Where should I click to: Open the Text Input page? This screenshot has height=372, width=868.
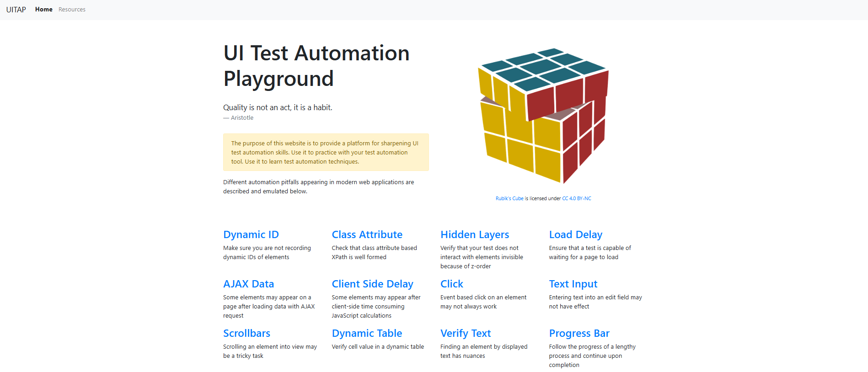573,284
